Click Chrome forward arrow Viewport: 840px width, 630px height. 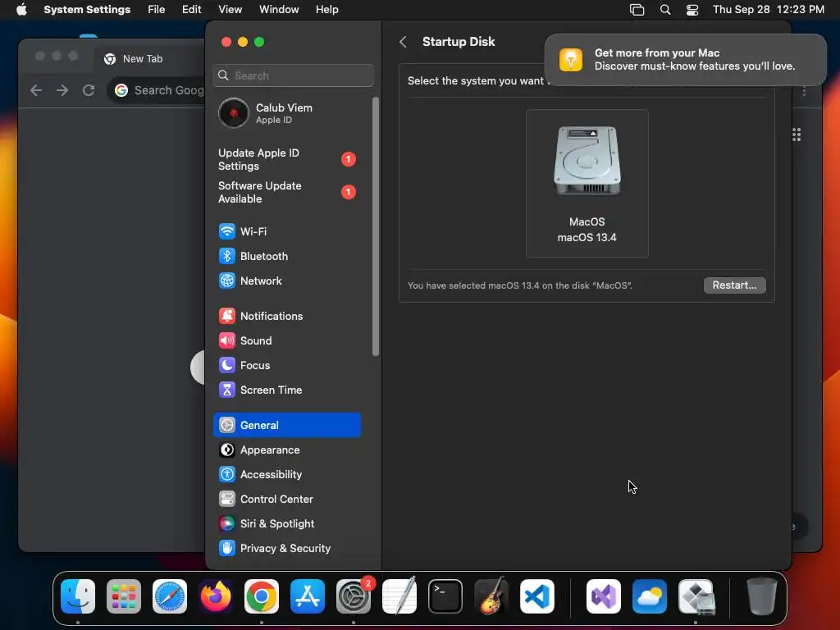coord(62,90)
